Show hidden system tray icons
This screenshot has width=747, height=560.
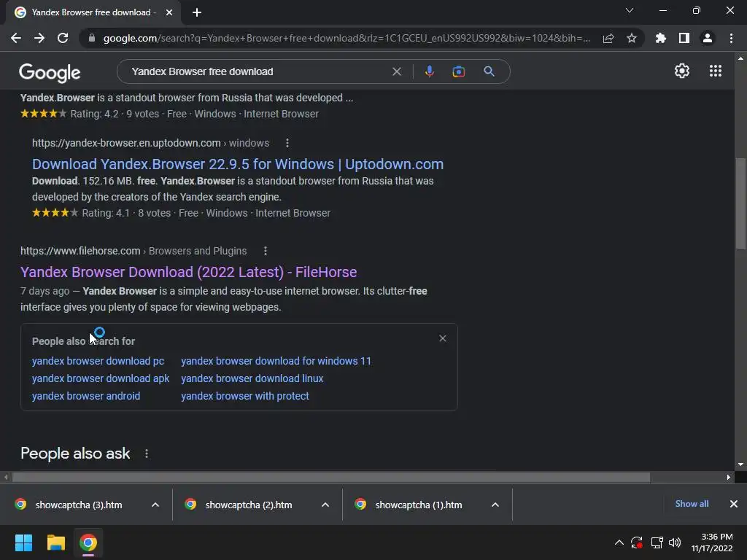(619, 542)
